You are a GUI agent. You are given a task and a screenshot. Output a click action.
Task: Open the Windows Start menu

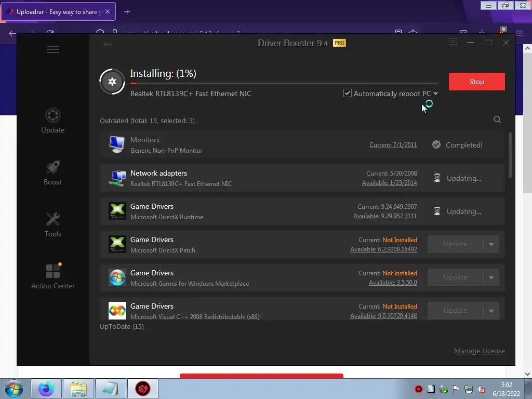coord(14,389)
